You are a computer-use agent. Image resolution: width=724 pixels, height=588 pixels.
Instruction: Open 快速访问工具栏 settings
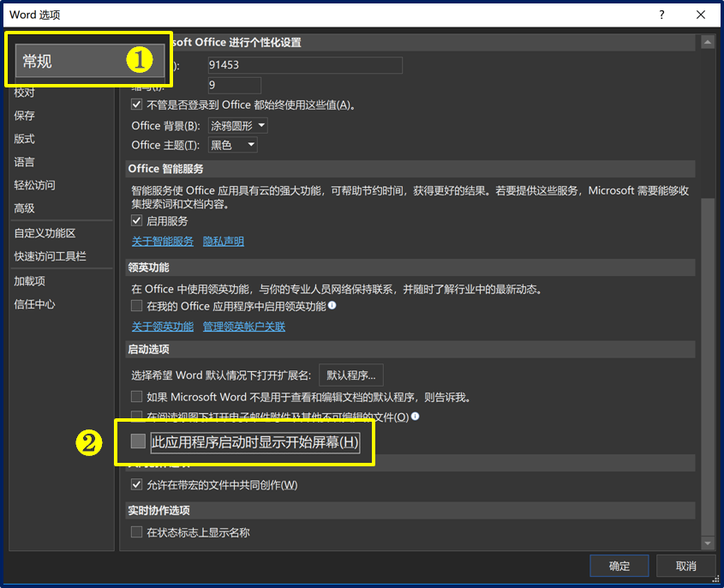click(50, 256)
